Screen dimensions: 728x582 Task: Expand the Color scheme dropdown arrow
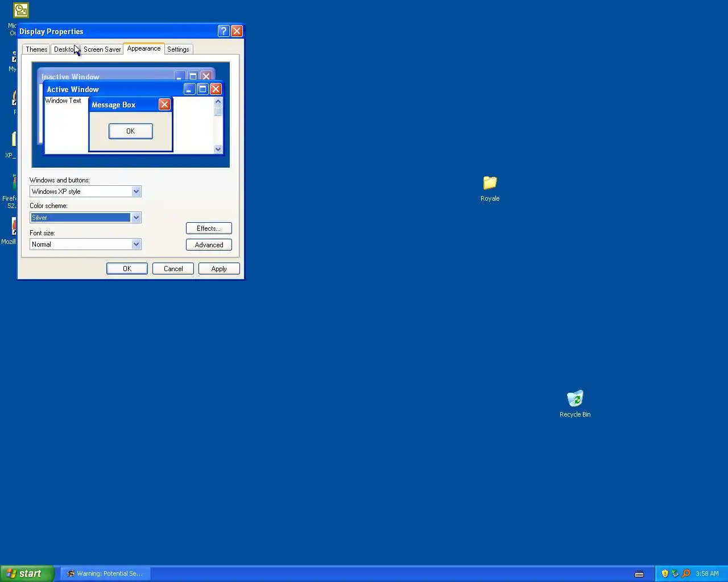(x=136, y=218)
